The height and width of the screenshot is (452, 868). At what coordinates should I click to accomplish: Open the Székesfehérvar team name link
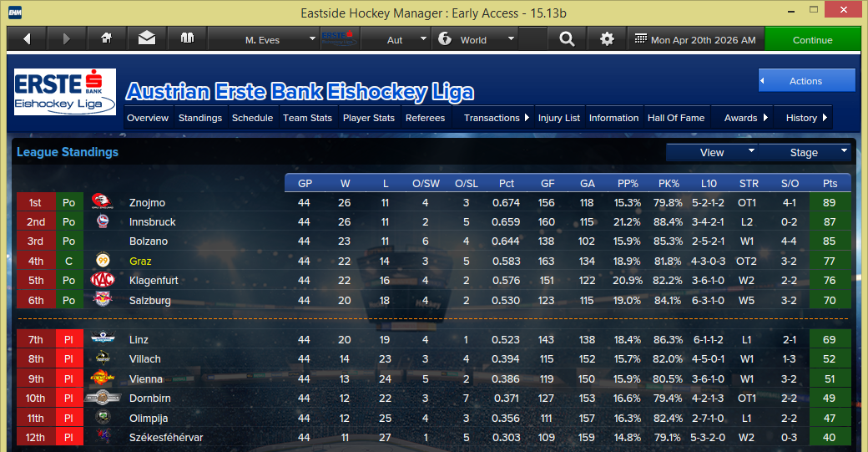[166, 437]
